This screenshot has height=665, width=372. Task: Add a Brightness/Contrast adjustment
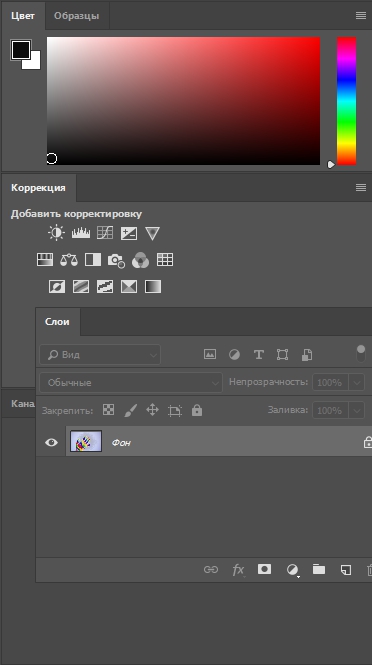point(56,233)
